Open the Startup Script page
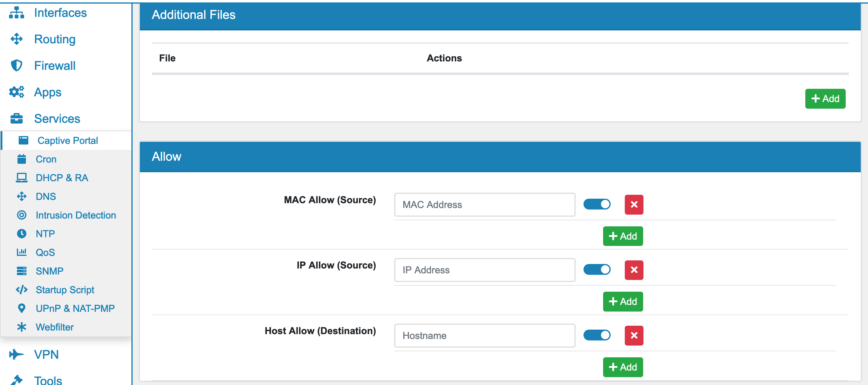The width and height of the screenshot is (868, 385). click(x=65, y=290)
